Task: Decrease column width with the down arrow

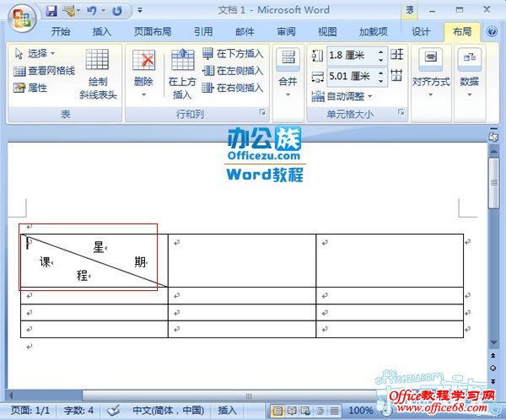Action: 381,81
